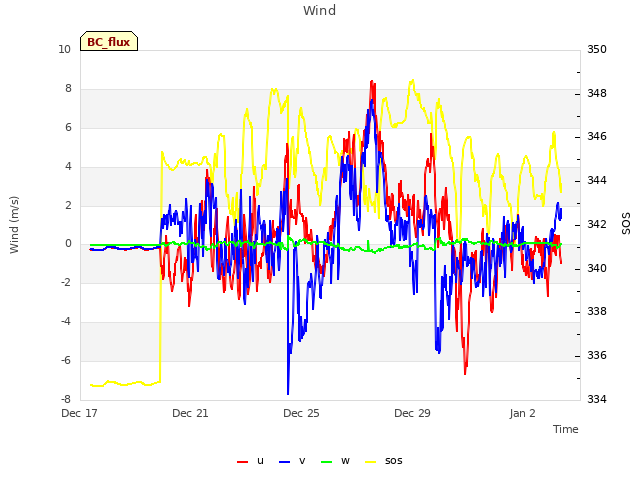Click the 6 left axis label
Image resolution: width=640 pixels, height=480 pixels.
pos(68,127)
